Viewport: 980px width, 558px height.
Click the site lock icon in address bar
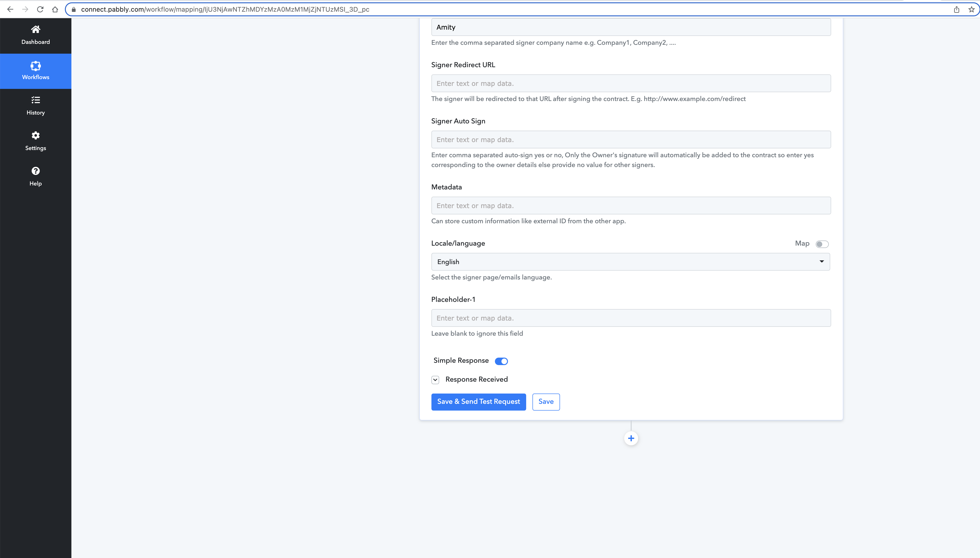tap(73, 9)
